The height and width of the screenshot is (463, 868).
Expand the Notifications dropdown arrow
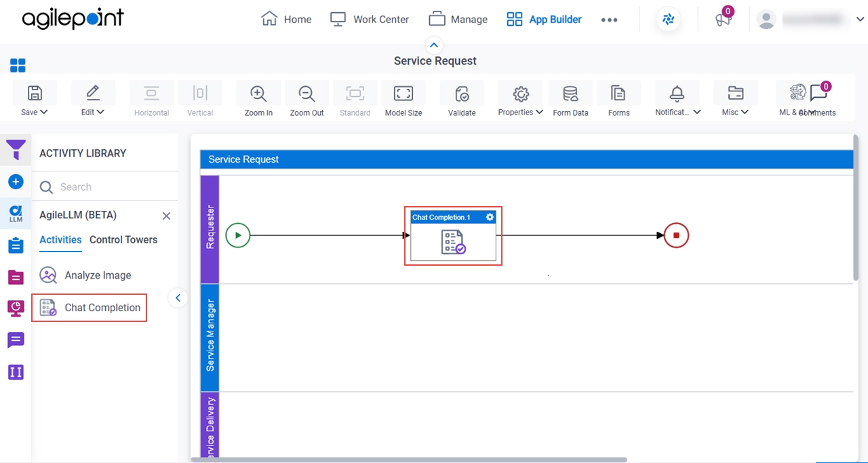pyautogui.click(x=696, y=113)
